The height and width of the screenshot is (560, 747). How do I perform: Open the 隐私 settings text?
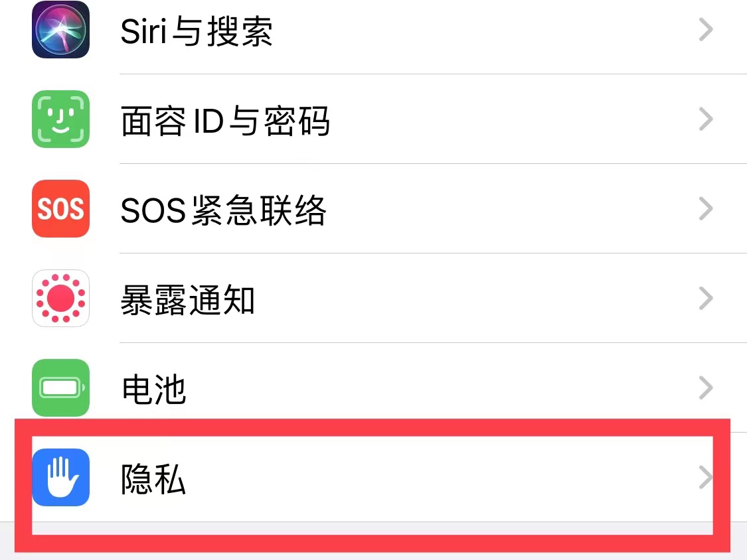click(x=153, y=479)
